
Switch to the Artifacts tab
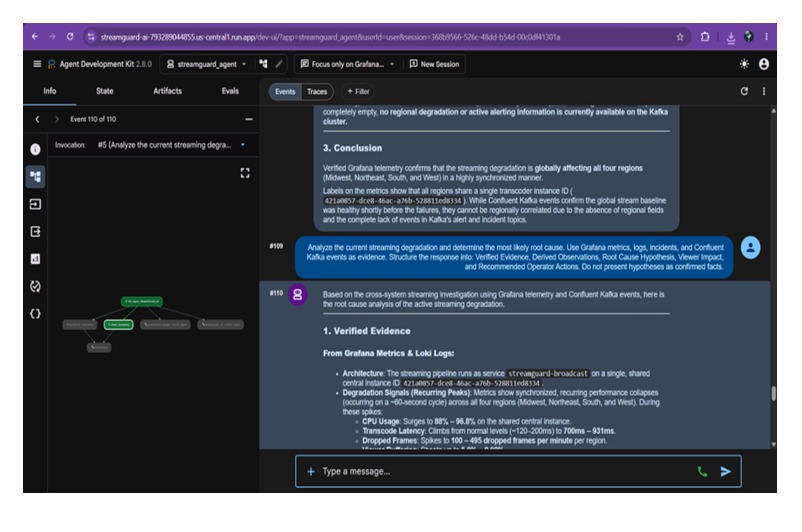167,91
